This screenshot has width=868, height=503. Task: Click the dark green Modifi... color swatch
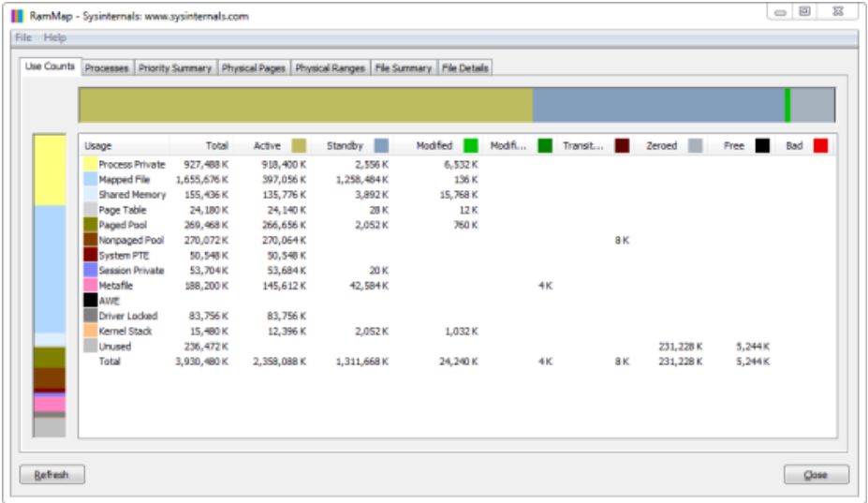coord(545,146)
